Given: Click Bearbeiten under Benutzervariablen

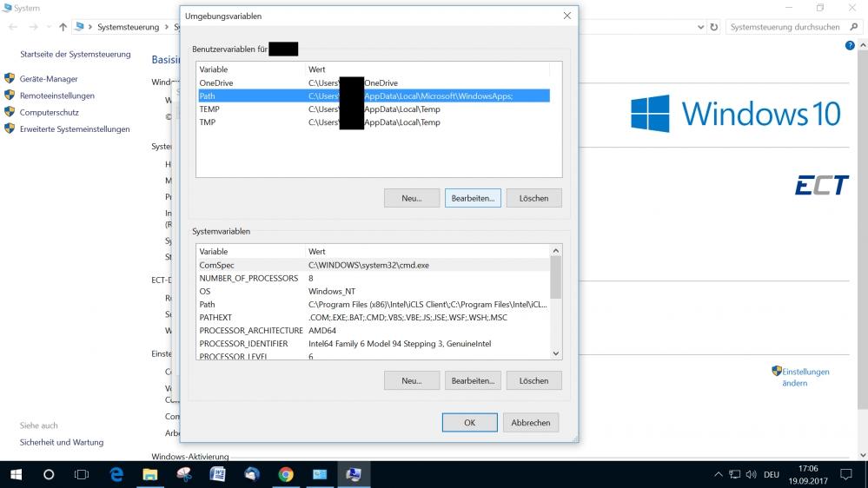Looking at the screenshot, I should (473, 198).
